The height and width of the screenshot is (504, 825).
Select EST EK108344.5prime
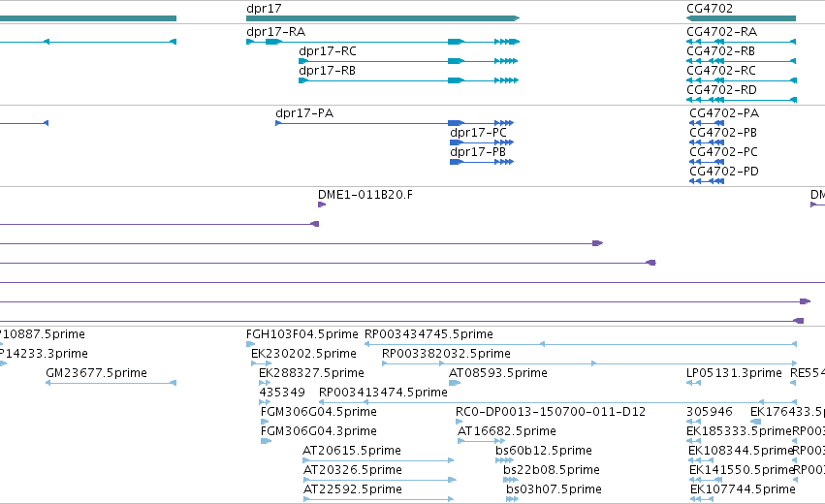tap(741, 451)
